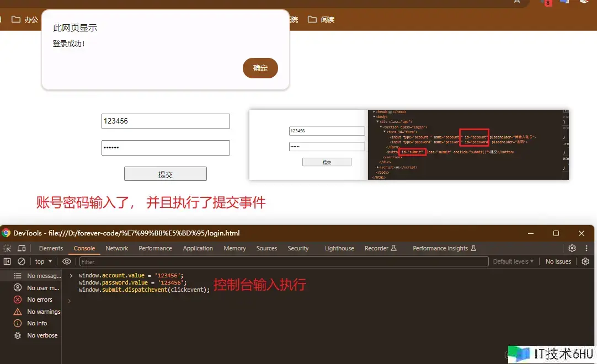The height and width of the screenshot is (364, 597).
Task: Click the 确定 button in the alert dialog
Action: pyautogui.click(x=260, y=68)
